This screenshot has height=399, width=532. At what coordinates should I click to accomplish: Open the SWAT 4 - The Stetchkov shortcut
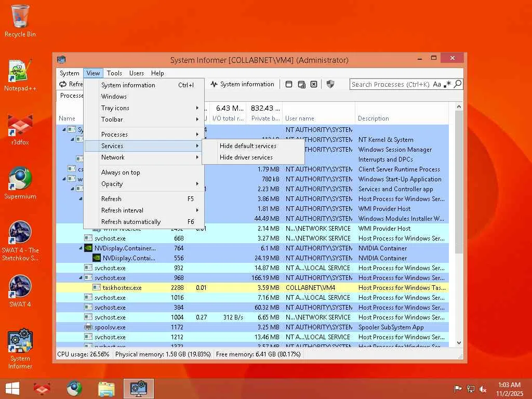pos(20,241)
